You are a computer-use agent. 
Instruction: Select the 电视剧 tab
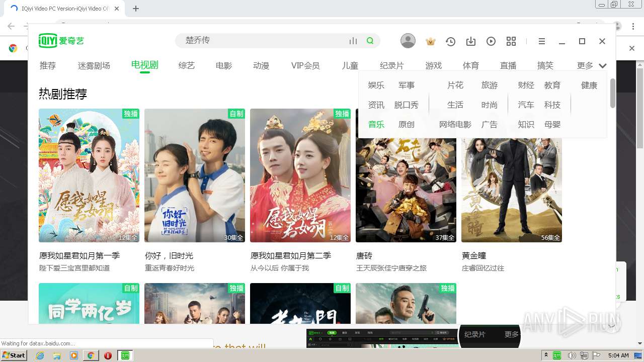(x=145, y=65)
